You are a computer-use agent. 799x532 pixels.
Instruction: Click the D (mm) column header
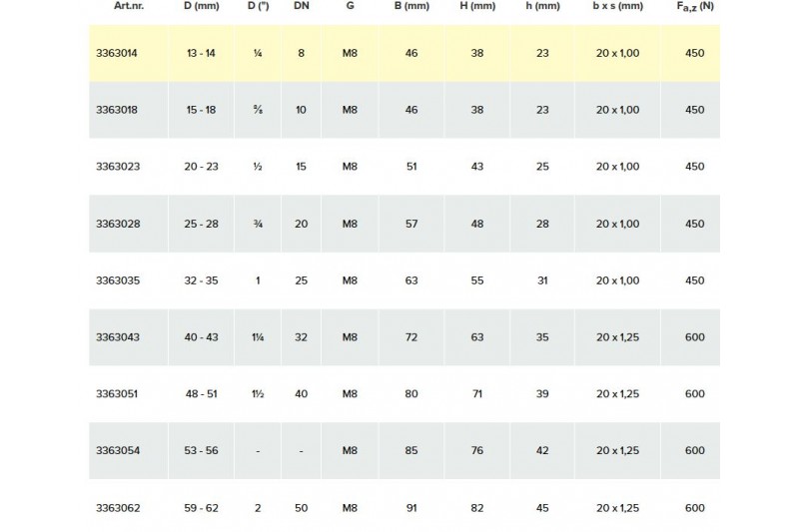(202, 6)
